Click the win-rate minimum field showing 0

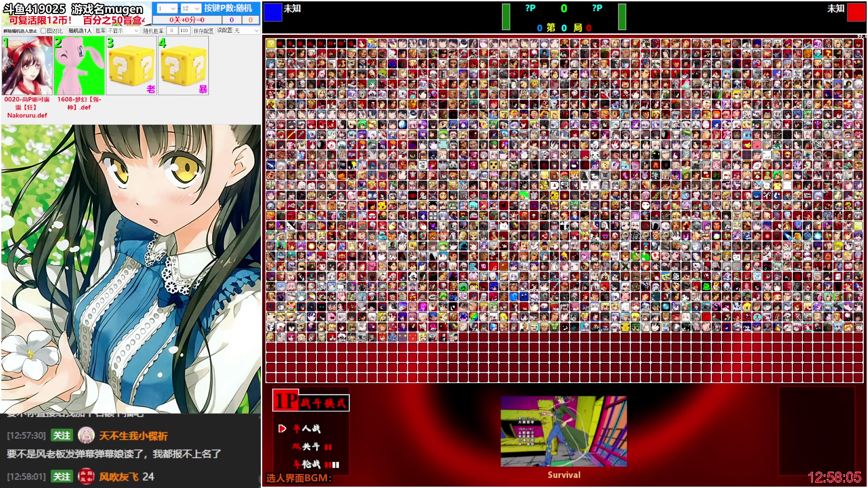[172, 31]
